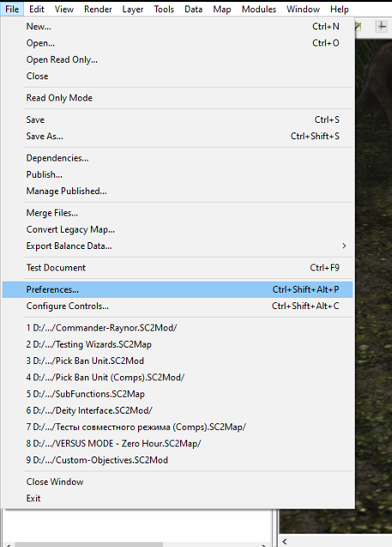Click Close in the File menu
392x547 pixels.
coord(178,76)
